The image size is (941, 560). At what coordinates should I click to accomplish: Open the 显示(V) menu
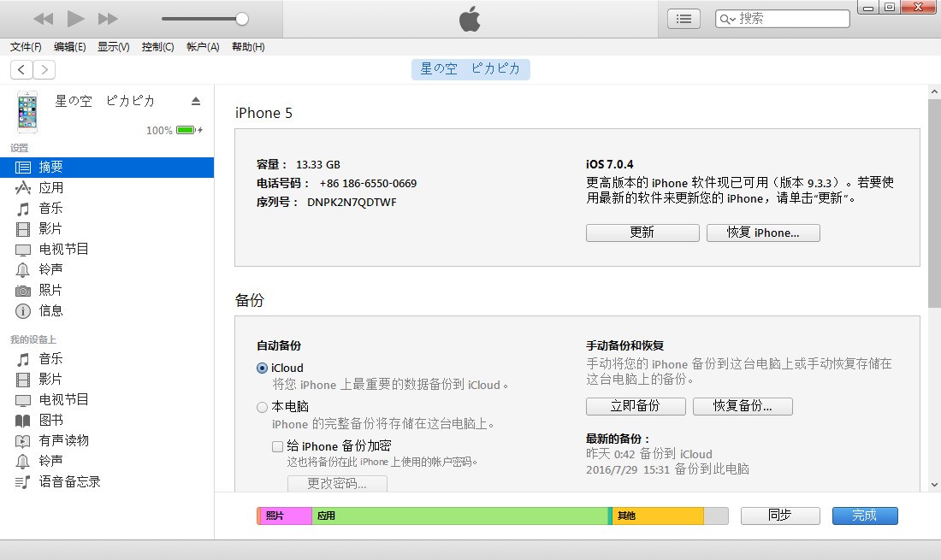tap(114, 47)
